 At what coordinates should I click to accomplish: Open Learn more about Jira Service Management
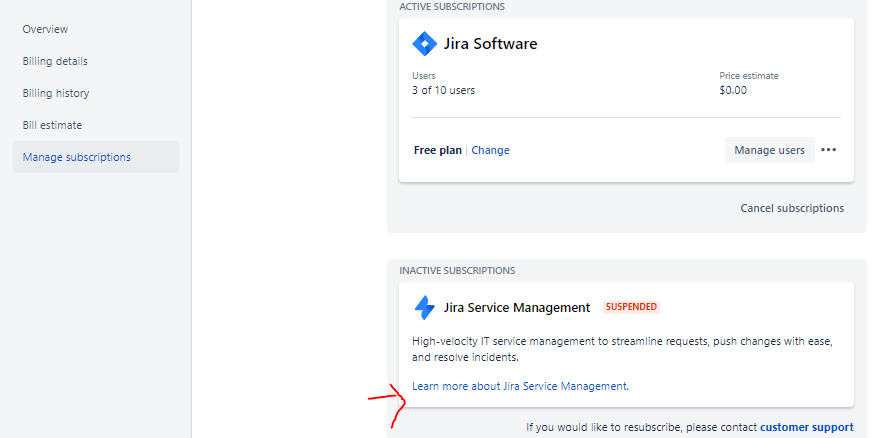tap(520, 386)
